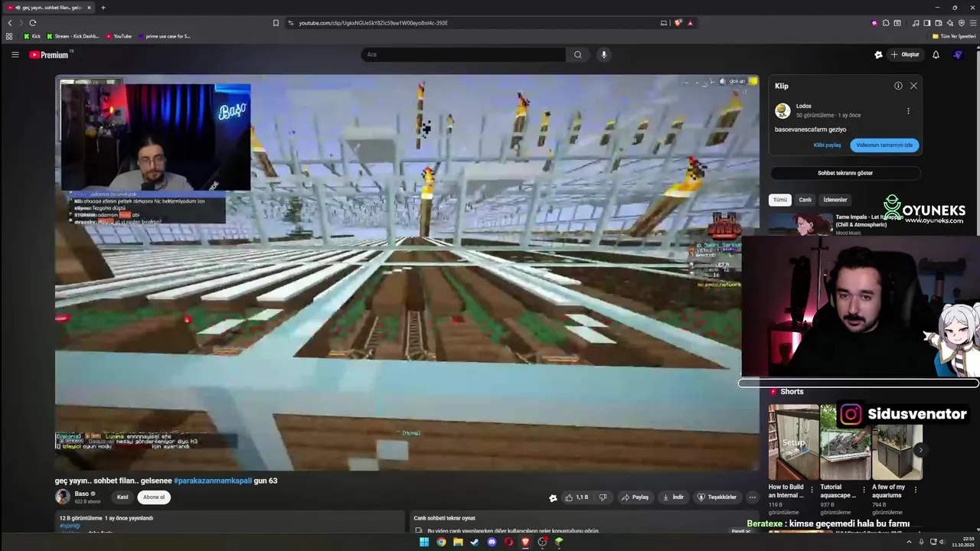Go to YouTube Premium home logo

tap(50, 54)
